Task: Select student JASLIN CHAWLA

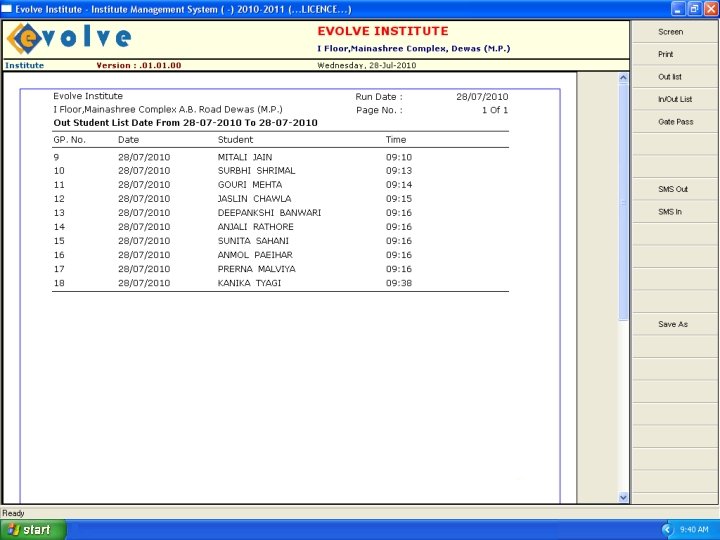Action: (x=254, y=199)
